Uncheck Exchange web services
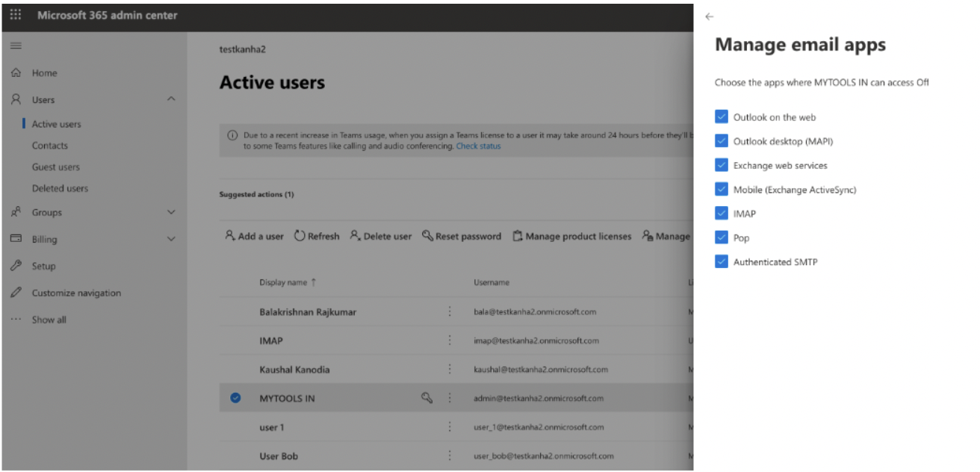The width and height of the screenshot is (980, 472). pyautogui.click(x=721, y=165)
